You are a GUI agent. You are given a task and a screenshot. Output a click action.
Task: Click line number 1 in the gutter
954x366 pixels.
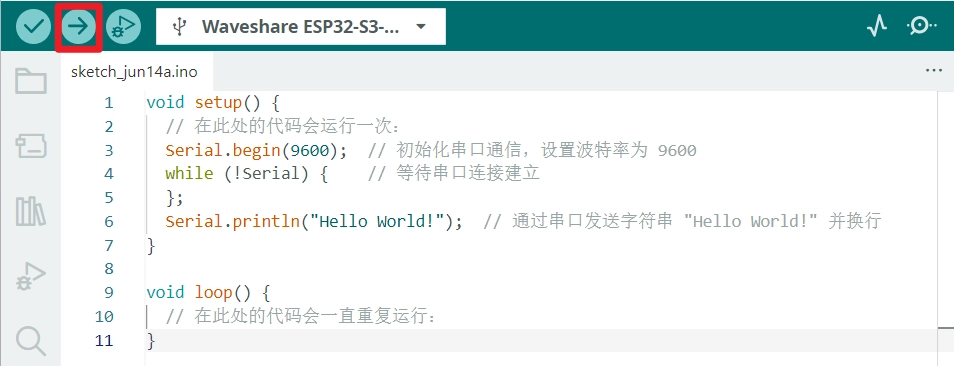click(x=108, y=103)
